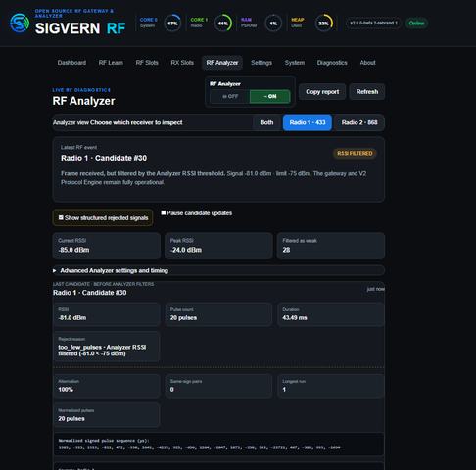Click the RSSI FILTERED badge
Viewport: 476px width, 470px height.
coord(355,153)
